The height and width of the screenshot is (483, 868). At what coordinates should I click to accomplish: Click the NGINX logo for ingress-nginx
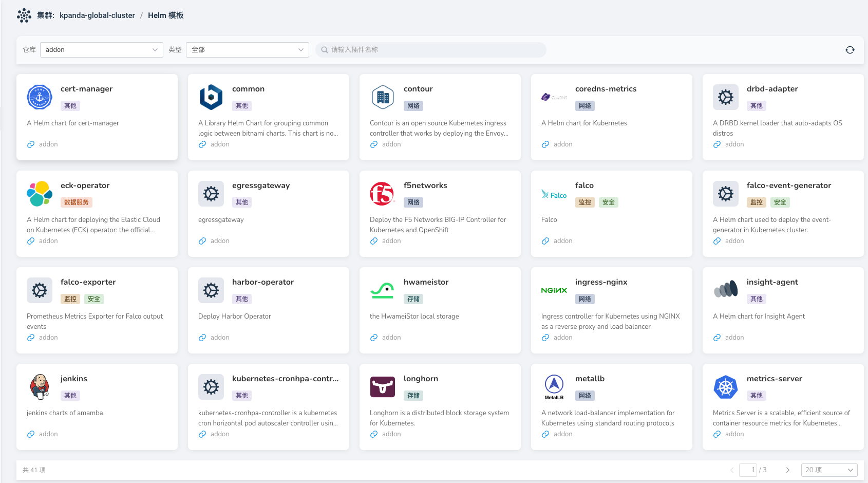coord(554,290)
